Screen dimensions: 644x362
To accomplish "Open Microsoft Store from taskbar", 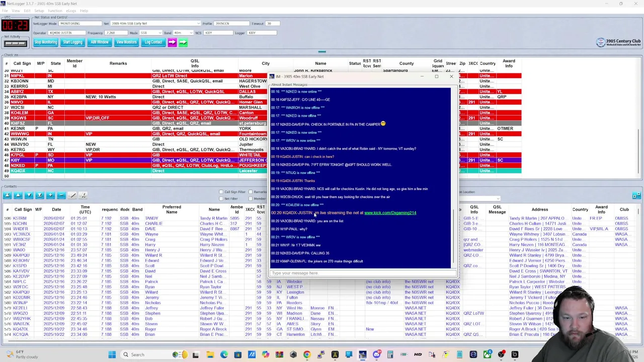I will tap(237, 354).
